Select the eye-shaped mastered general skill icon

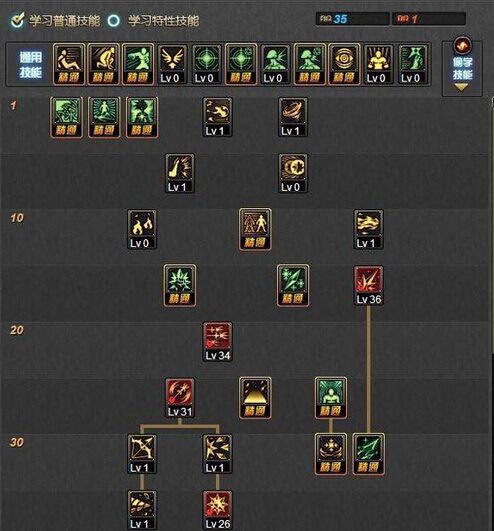(344, 64)
